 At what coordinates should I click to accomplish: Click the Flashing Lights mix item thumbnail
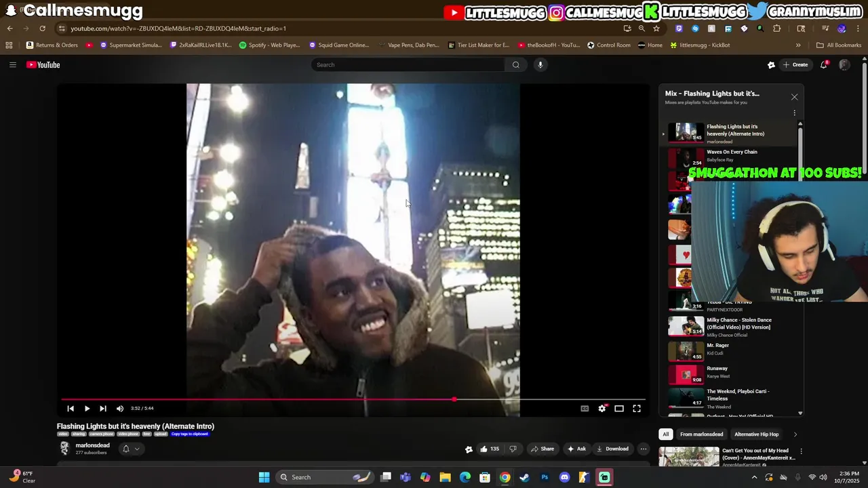(686, 132)
